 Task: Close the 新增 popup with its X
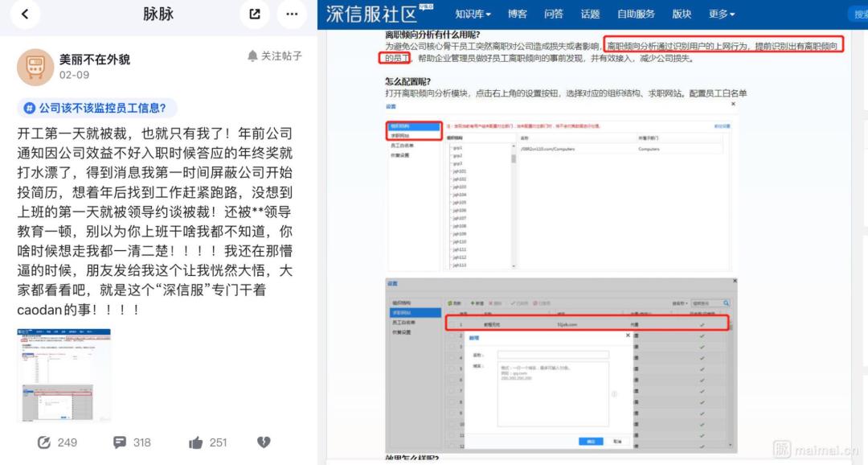(628, 335)
